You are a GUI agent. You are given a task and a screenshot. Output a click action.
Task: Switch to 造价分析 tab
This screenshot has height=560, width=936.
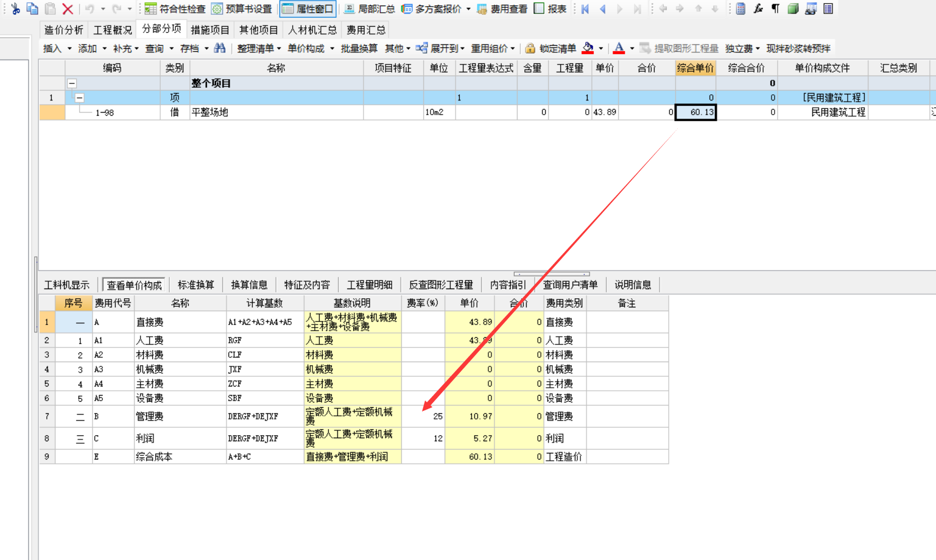64,30
